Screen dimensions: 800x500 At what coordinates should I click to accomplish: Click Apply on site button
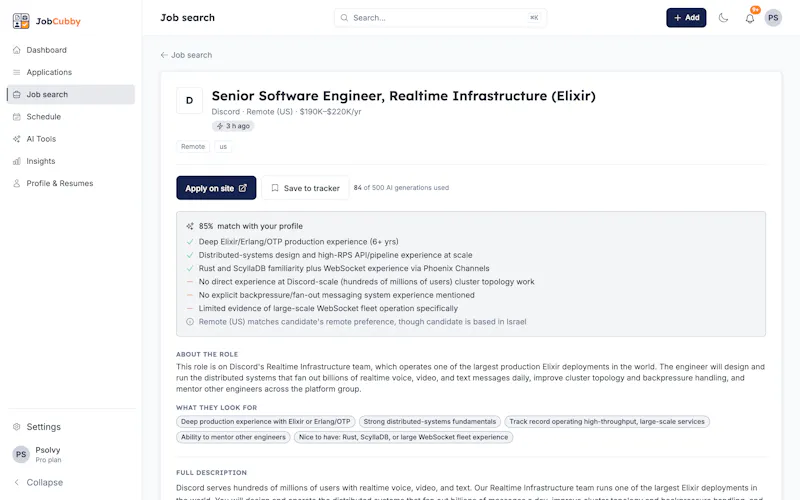[216, 188]
